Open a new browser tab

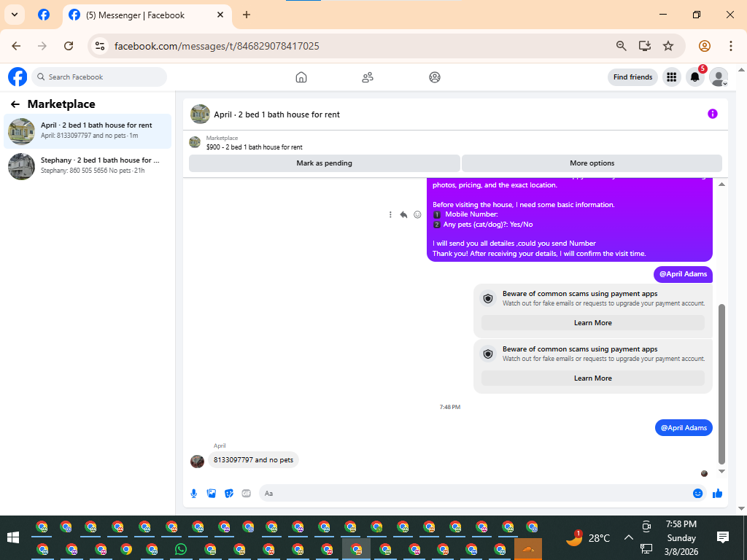[247, 15]
